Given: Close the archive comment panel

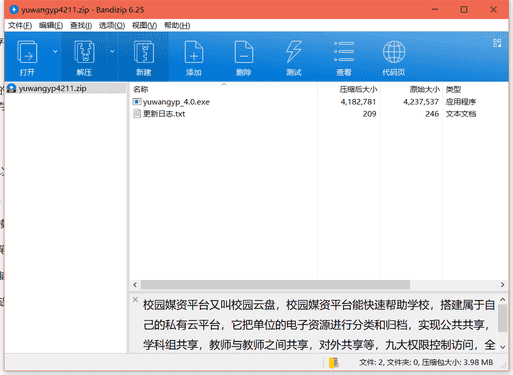Looking at the screenshot, I should tap(135, 299).
